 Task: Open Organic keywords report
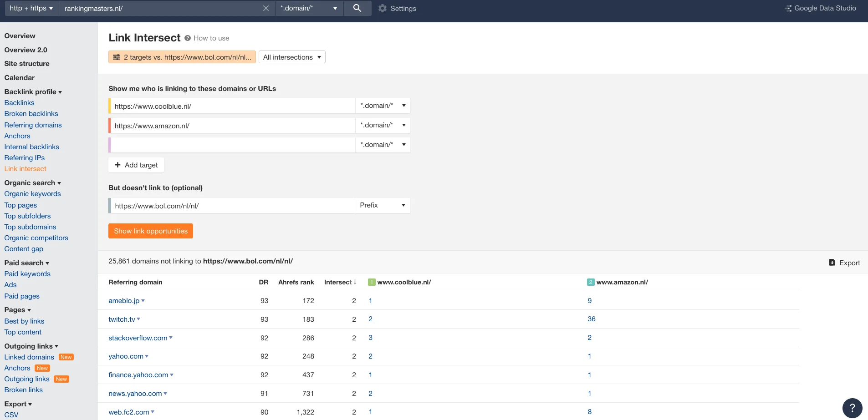coord(32,194)
